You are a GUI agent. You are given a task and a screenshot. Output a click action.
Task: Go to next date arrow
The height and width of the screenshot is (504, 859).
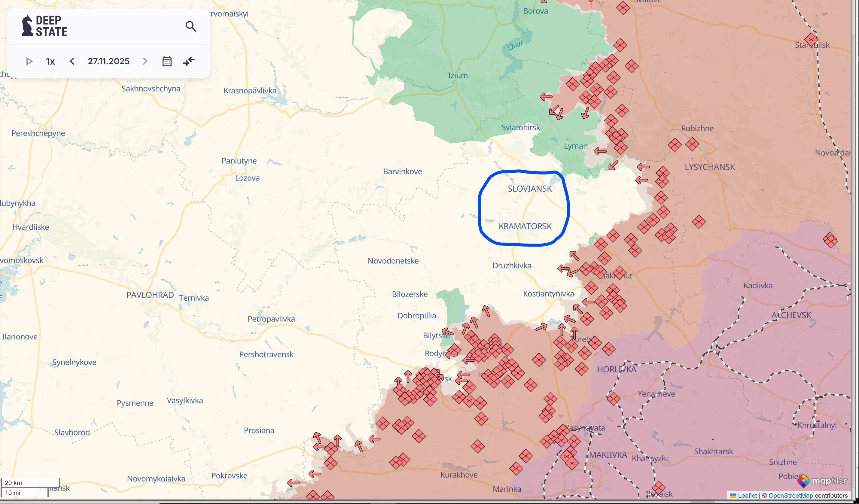pyautogui.click(x=145, y=61)
